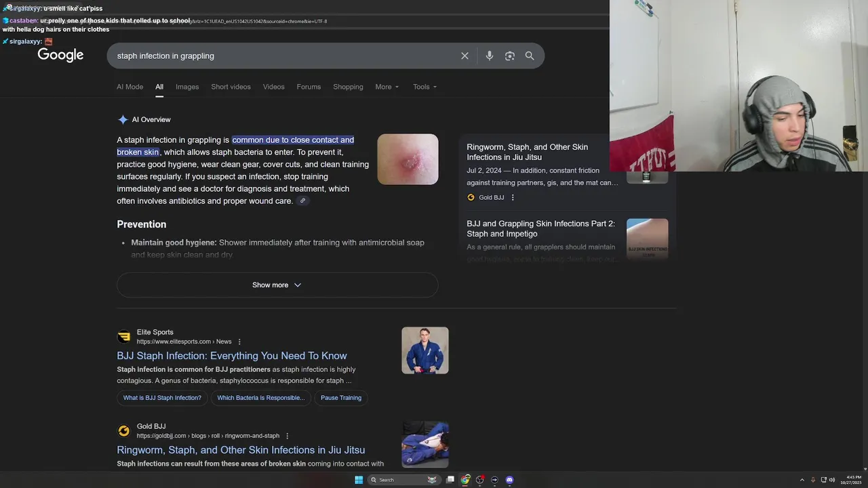Switch to the Videos tab
Screen dimensions: 868x488
pos(274,87)
